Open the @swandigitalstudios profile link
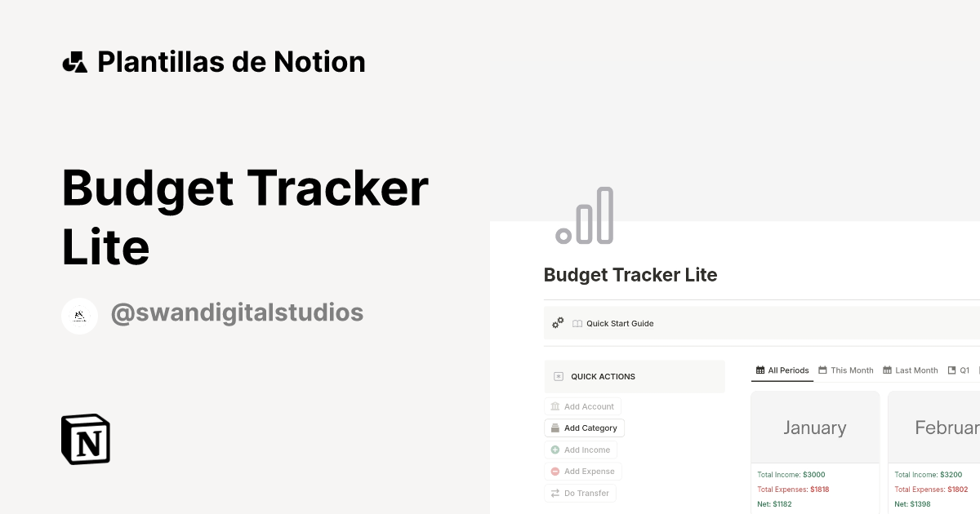980x514 pixels. (237, 312)
